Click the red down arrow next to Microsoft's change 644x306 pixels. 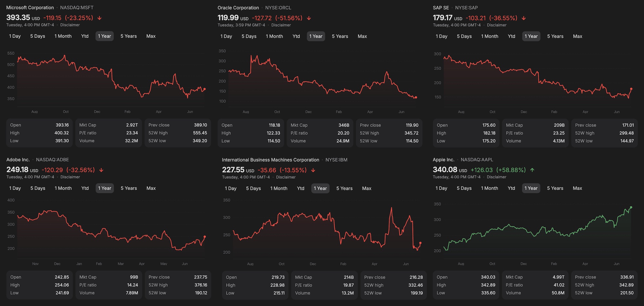pyautogui.click(x=99, y=18)
